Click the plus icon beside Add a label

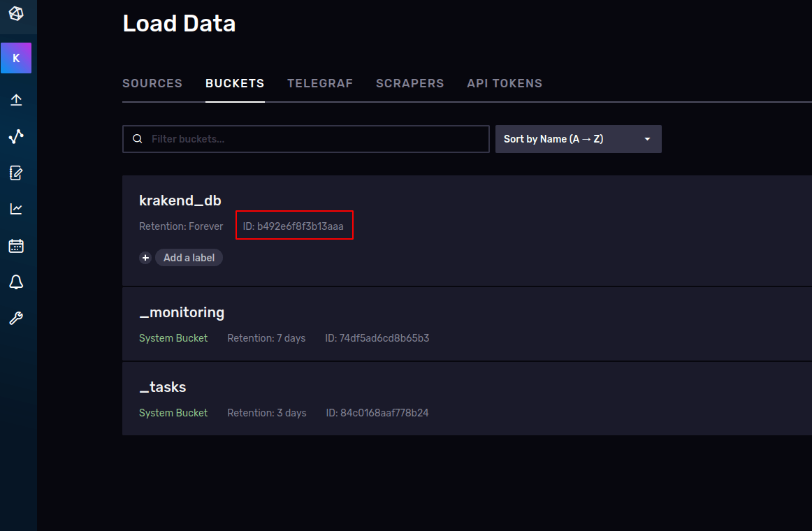pos(145,258)
